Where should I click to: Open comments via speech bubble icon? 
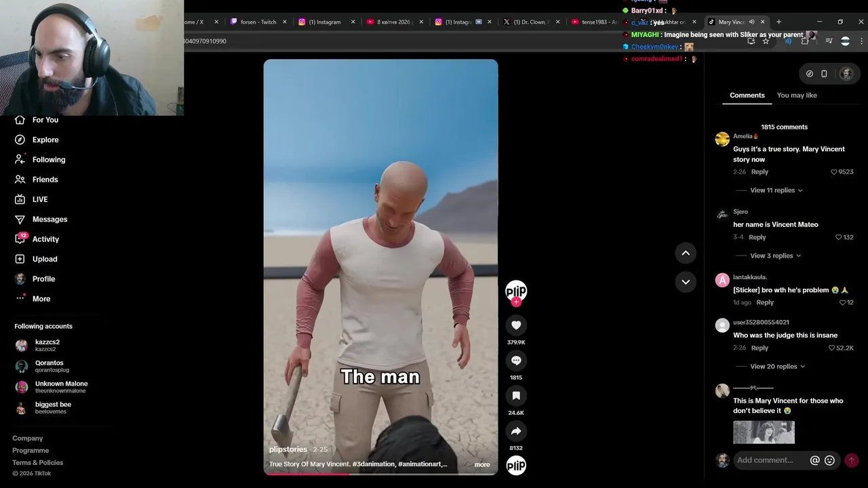click(516, 361)
